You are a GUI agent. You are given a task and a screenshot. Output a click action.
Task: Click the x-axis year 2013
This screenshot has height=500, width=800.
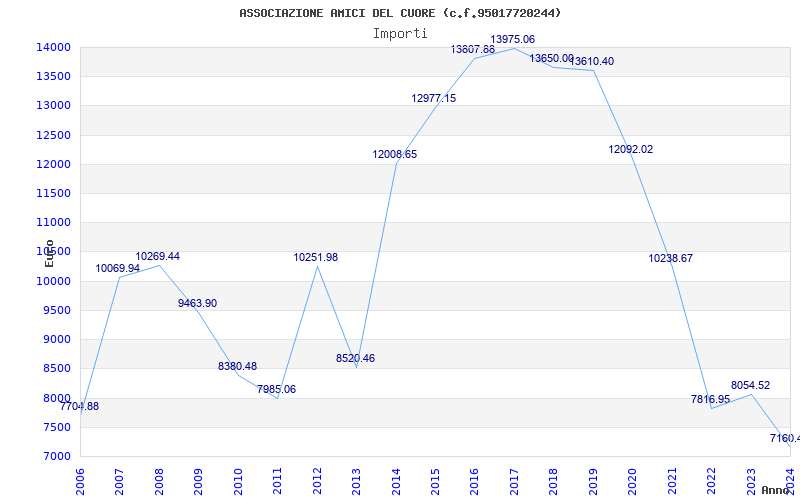[356, 482]
